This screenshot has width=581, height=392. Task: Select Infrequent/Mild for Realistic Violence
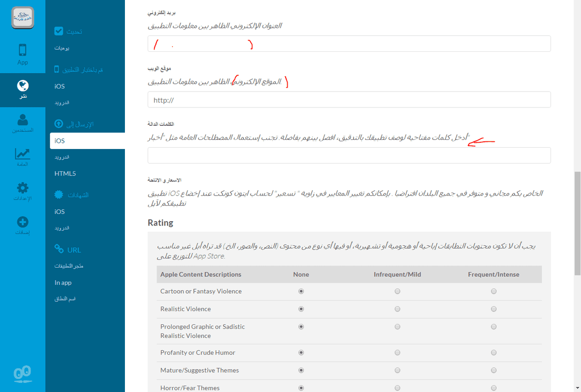[398, 309]
